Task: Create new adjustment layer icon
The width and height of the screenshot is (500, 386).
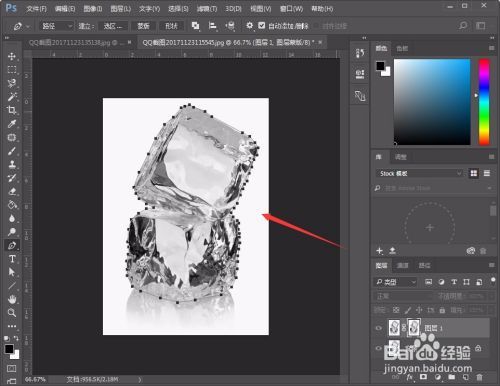Action: [x=437, y=377]
